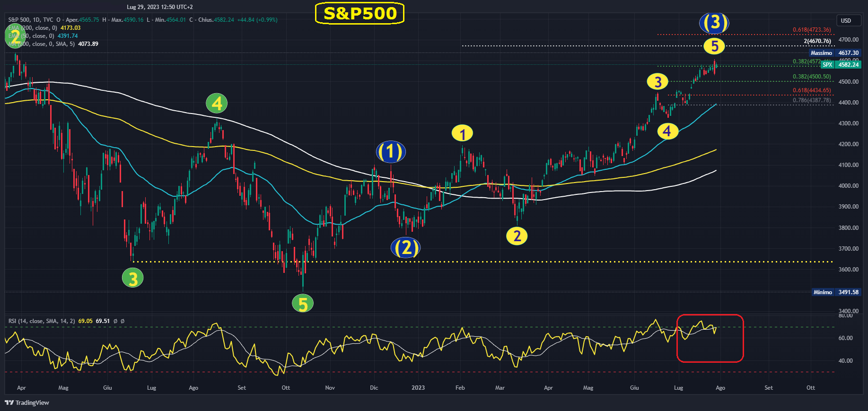Select yellow wave label 1 near Feb
This screenshot has height=411, width=868.
pos(463,134)
